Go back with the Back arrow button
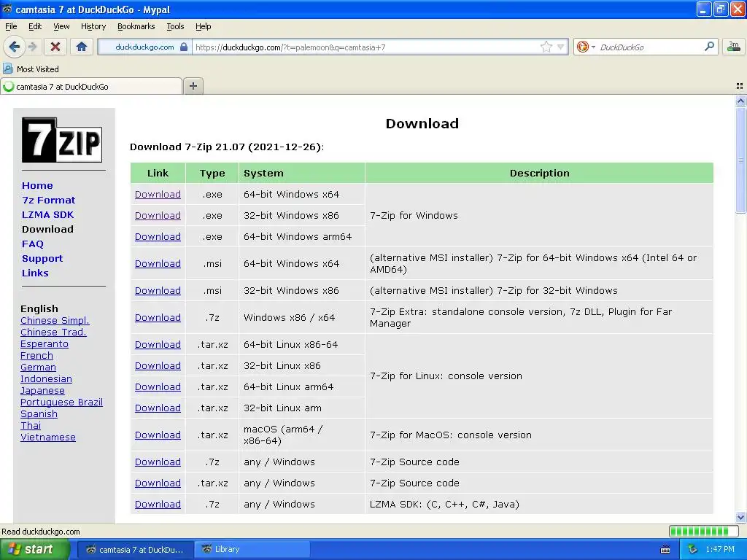The height and width of the screenshot is (560, 747). [x=14, y=47]
